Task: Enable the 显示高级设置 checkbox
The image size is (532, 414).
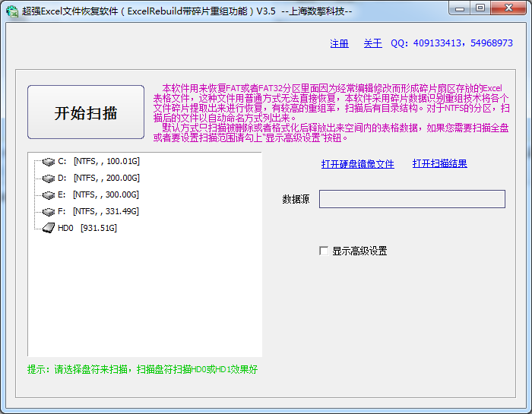Action: tap(325, 251)
